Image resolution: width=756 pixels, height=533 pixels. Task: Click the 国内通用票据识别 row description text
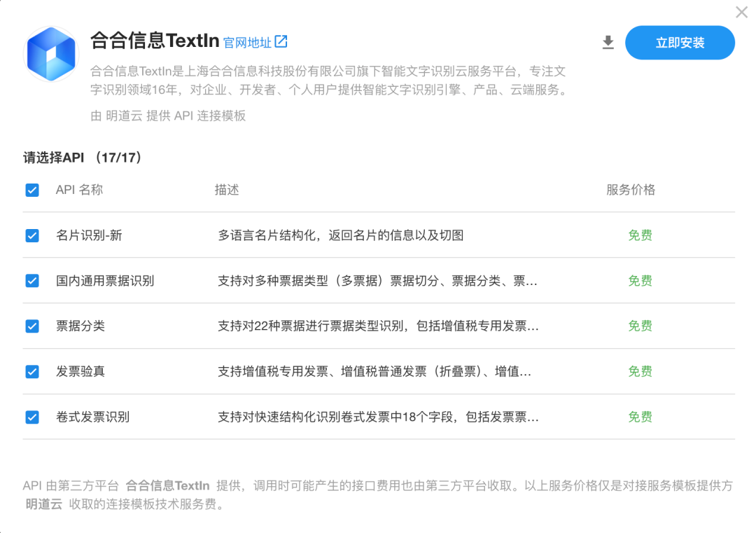(x=377, y=281)
